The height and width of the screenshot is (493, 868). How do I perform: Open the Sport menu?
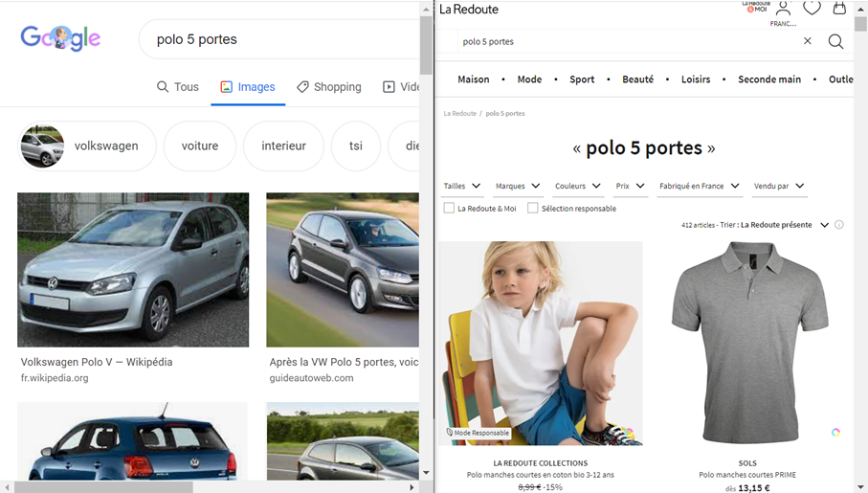pyautogui.click(x=582, y=79)
